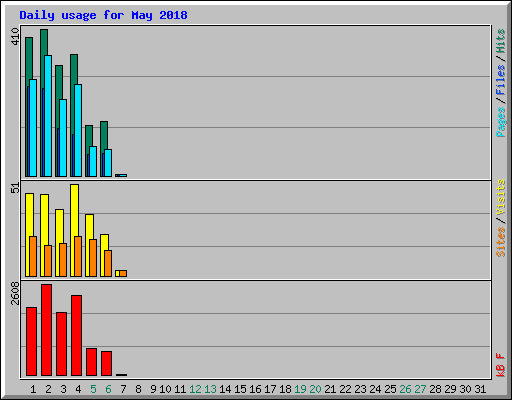Viewport: 512px width, 400px height.
Task: Click the 410 axis maximum label
Action: point(15,36)
